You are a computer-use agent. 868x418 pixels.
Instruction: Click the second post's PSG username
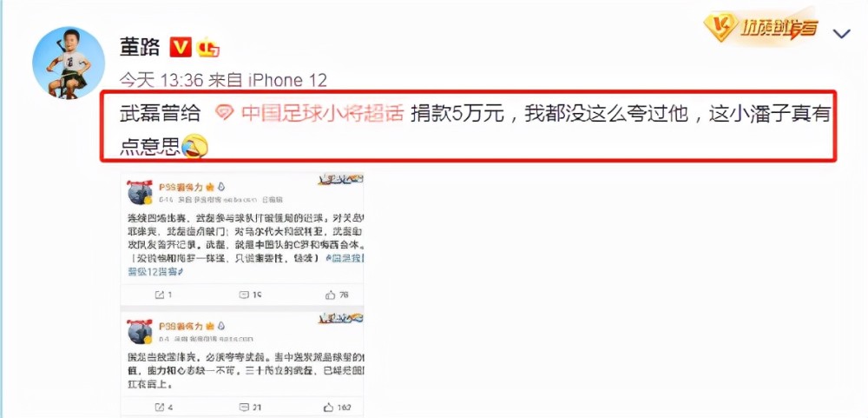181,326
